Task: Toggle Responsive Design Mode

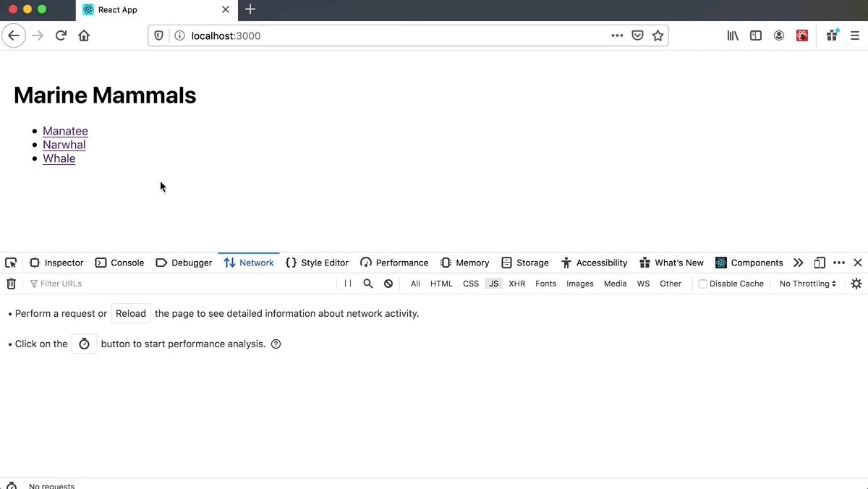Action: tap(820, 262)
